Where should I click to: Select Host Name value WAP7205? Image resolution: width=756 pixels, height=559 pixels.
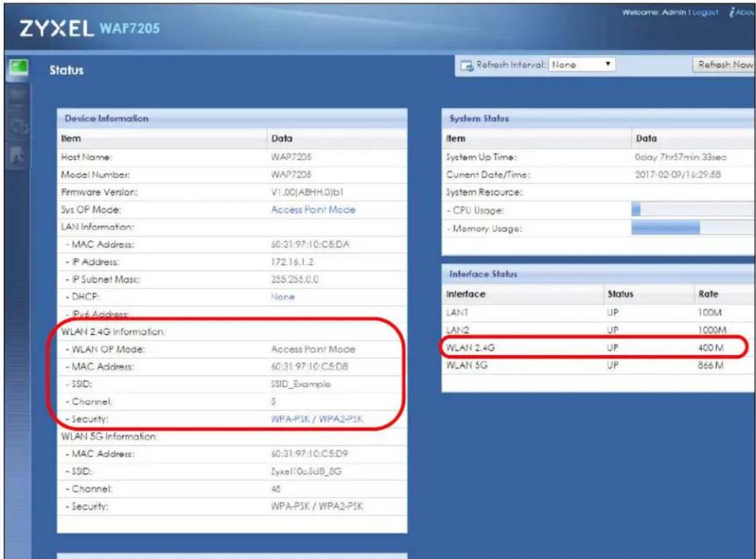tap(291, 157)
